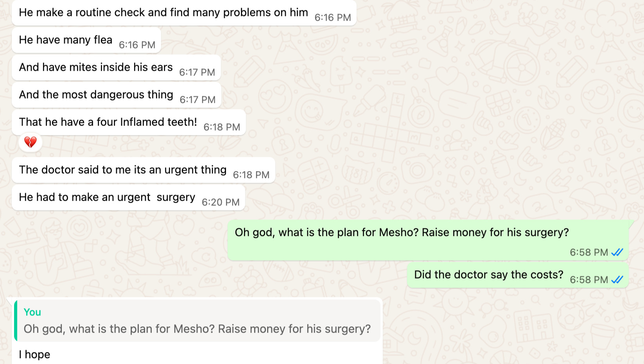Click the 'I hope' reply text
Image resolution: width=644 pixels, height=364 pixels.
[x=35, y=355]
